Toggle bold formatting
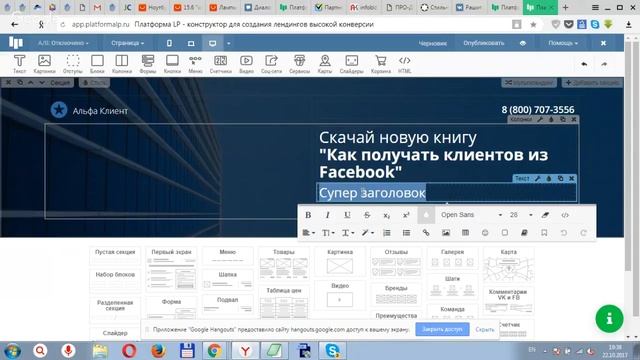640x360 pixels. [x=308, y=215]
